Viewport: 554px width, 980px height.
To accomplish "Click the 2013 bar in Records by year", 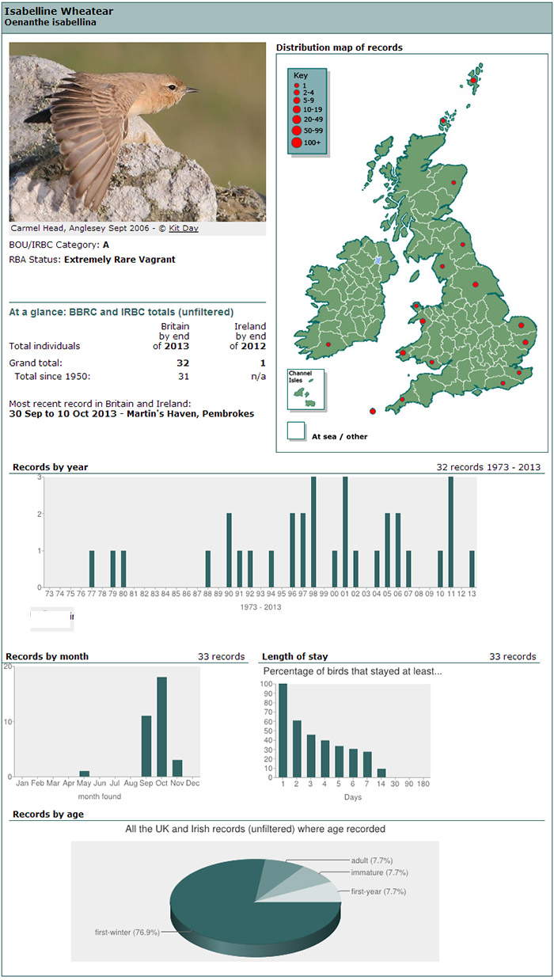I will tap(472, 569).
